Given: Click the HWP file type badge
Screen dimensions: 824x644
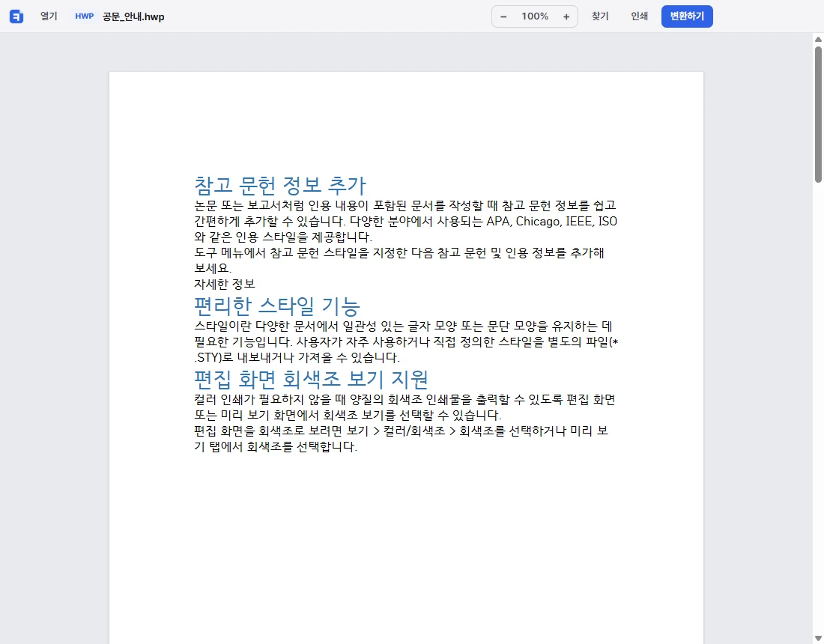Looking at the screenshot, I should [84, 16].
